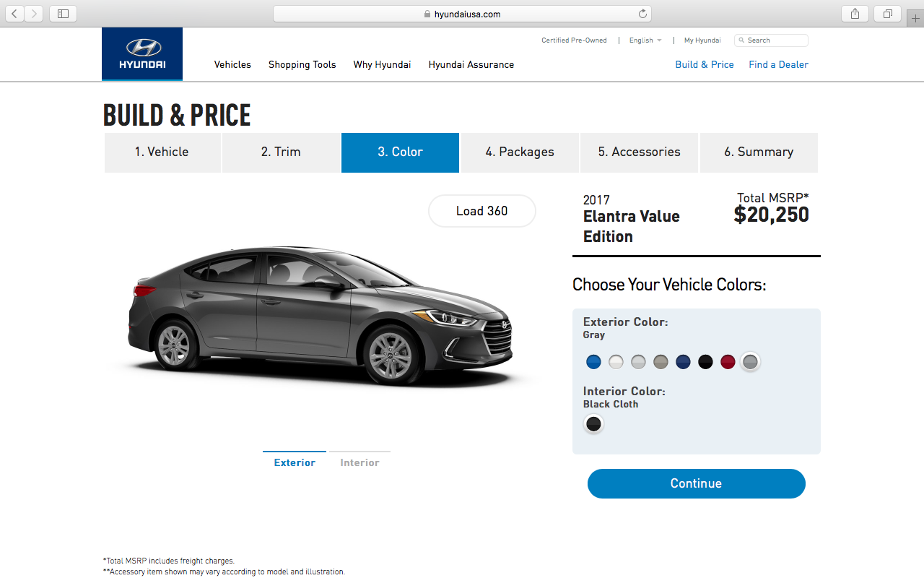Viewport: 924px width, 578px height.
Task: Select the Black Cloth interior swatch
Action: [593, 424]
